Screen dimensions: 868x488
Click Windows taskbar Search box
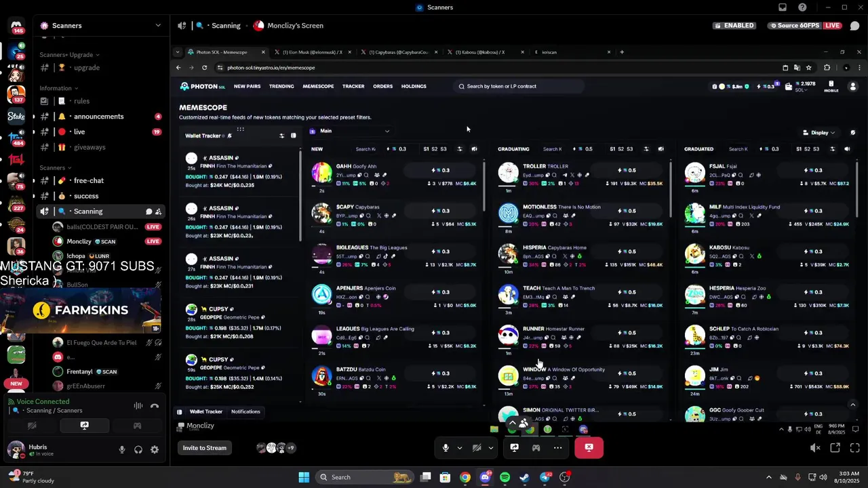point(365,477)
